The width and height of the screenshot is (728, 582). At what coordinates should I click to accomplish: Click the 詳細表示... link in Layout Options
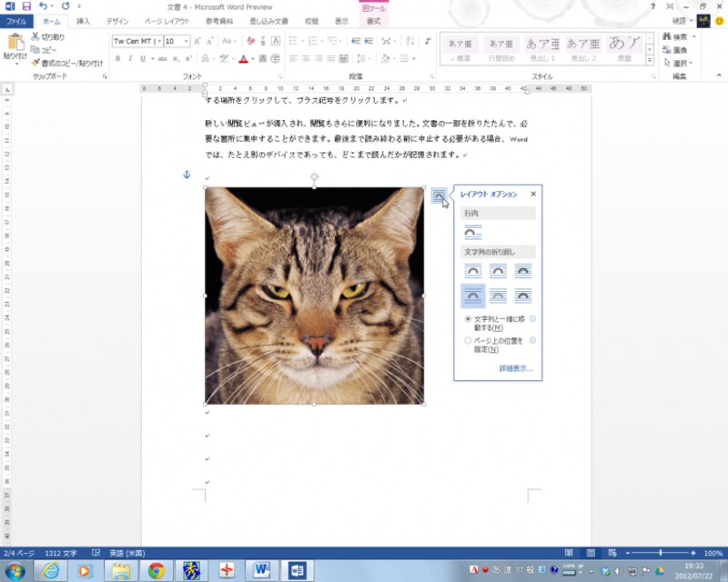(515, 368)
